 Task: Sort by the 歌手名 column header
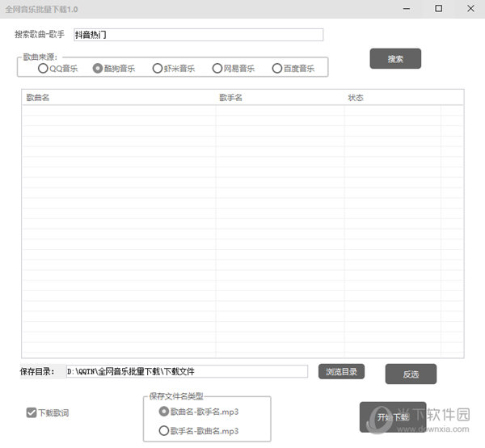click(x=280, y=98)
